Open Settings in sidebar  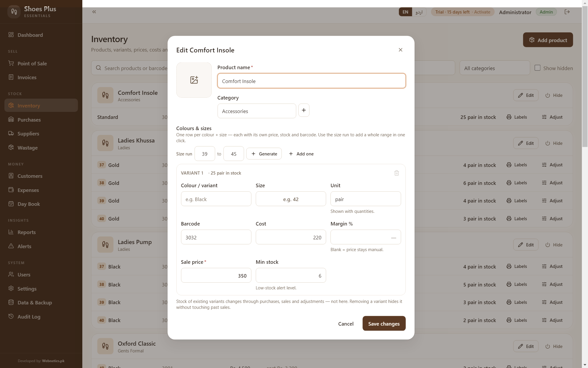pos(41,289)
